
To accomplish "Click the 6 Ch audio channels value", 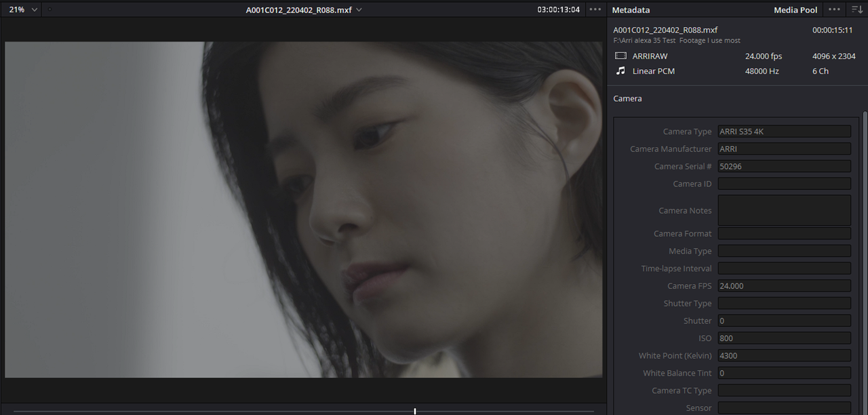I will pyautogui.click(x=820, y=71).
